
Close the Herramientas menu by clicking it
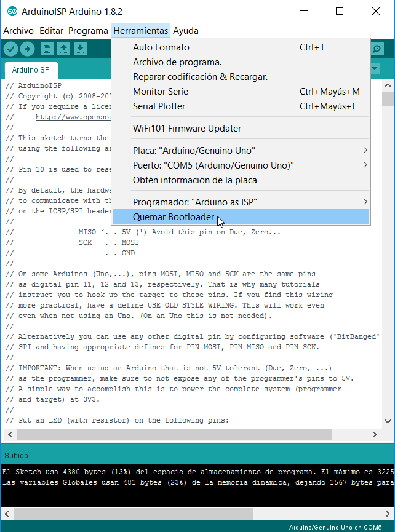coord(140,31)
